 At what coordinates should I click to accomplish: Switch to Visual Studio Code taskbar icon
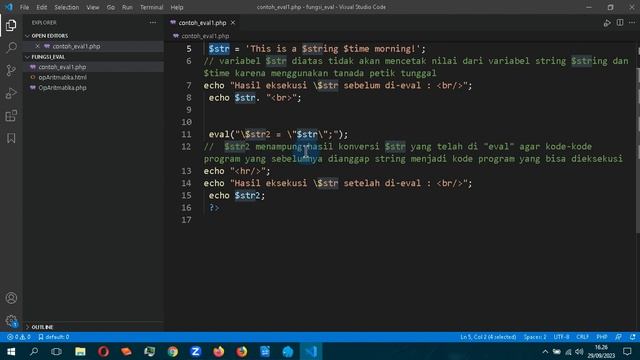[311, 351]
